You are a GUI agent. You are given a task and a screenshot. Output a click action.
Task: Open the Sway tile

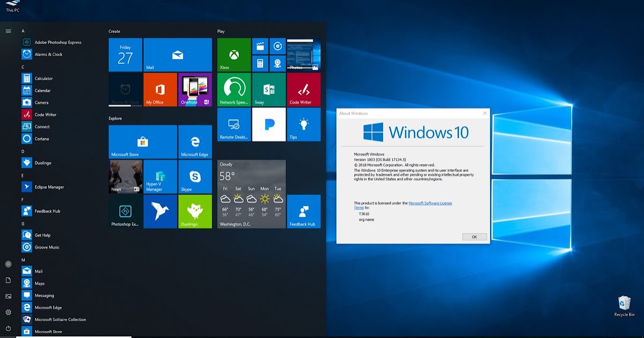click(x=269, y=90)
